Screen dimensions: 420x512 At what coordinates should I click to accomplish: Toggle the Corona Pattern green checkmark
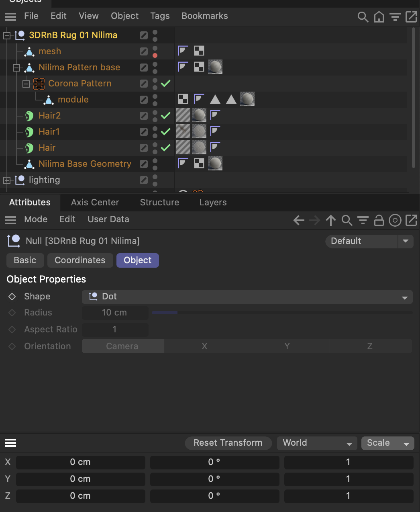click(x=165, y=83)
